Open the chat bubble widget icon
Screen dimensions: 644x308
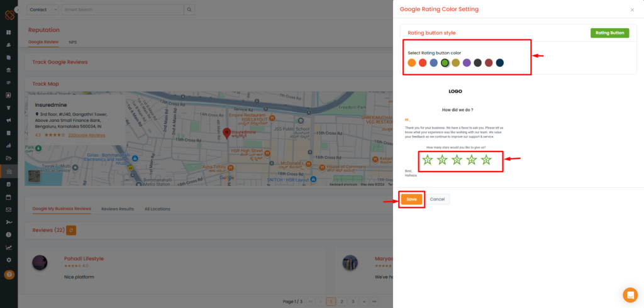630,295
